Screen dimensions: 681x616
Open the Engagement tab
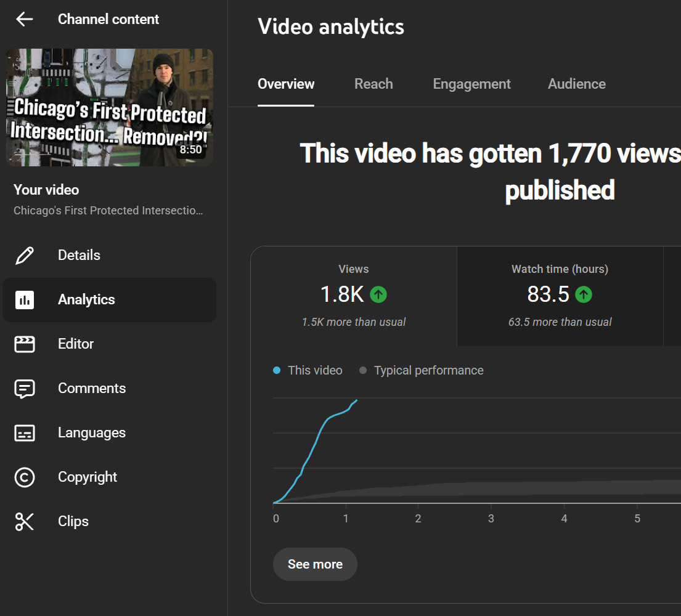point(471,84)
